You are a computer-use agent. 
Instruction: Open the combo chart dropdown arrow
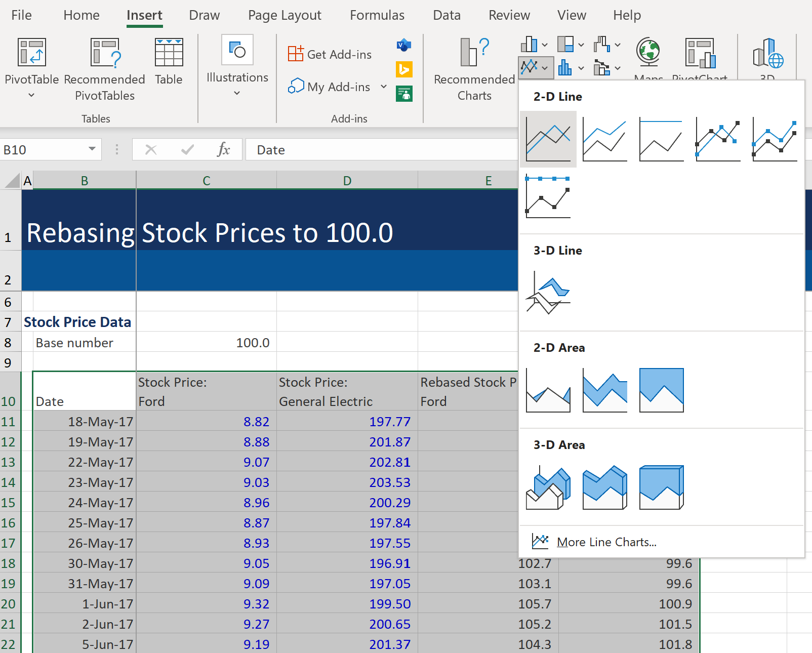[618, 67]
